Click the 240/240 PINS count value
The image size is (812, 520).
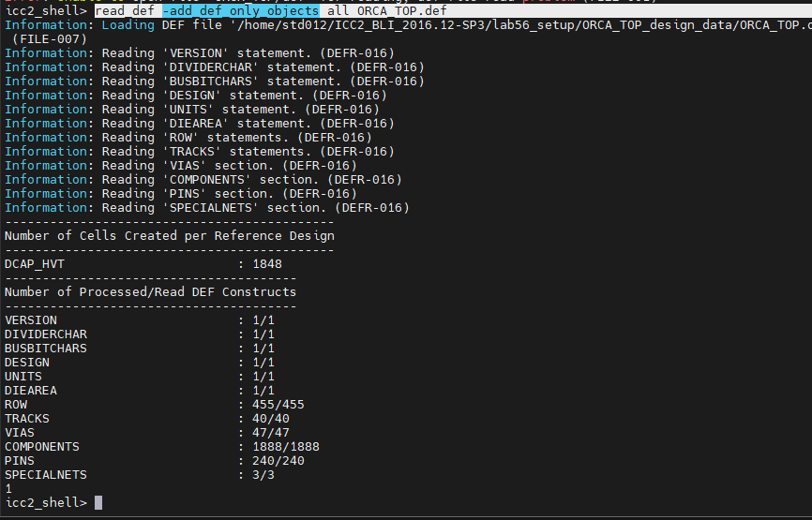click(x=278, y=460)
